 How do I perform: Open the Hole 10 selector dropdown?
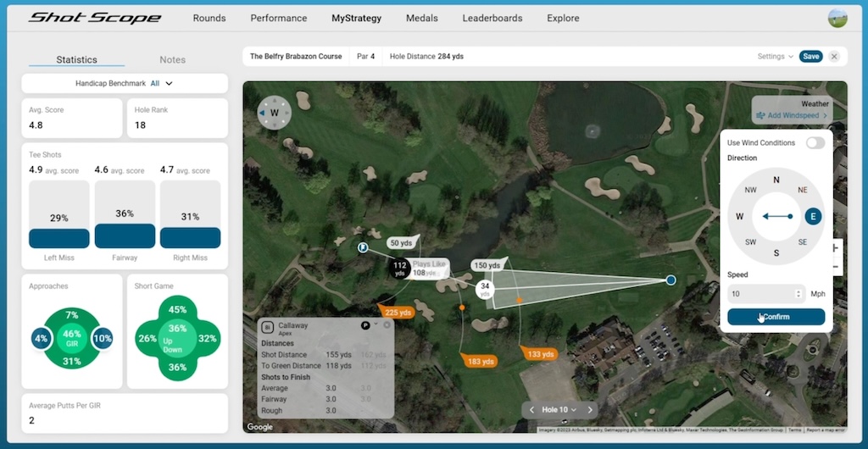pyautogui.click(x=559, y=410)
